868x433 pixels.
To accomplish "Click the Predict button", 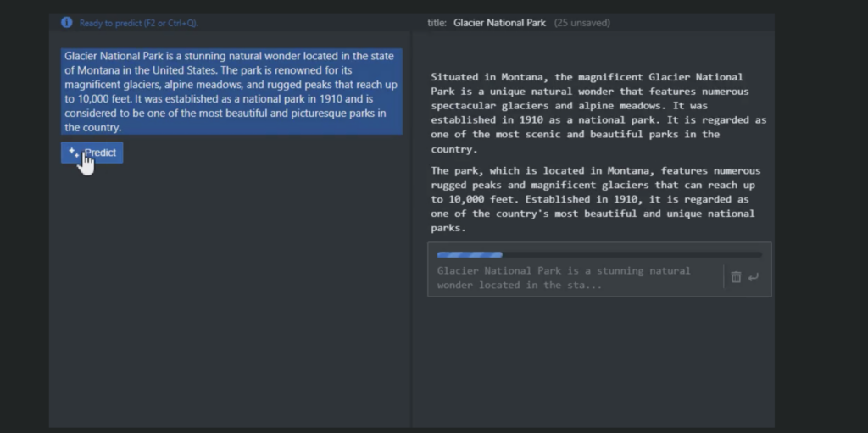I will [x=92, y=153].
